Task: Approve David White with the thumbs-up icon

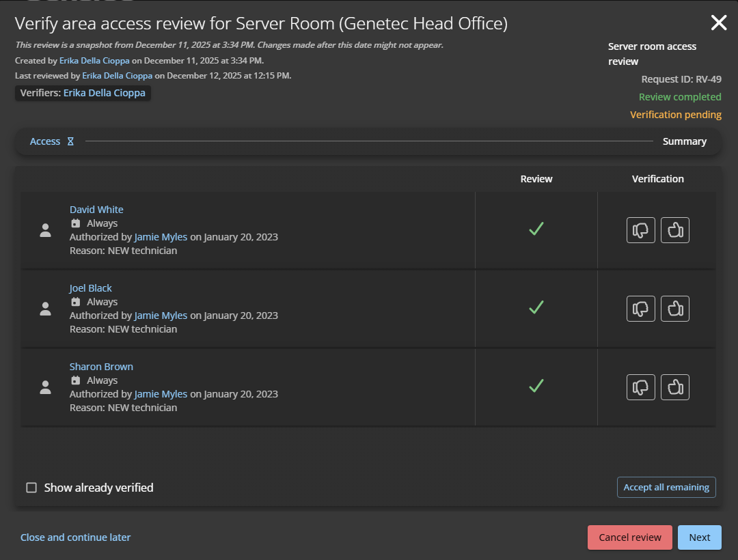Action: [x=675, y=230]
